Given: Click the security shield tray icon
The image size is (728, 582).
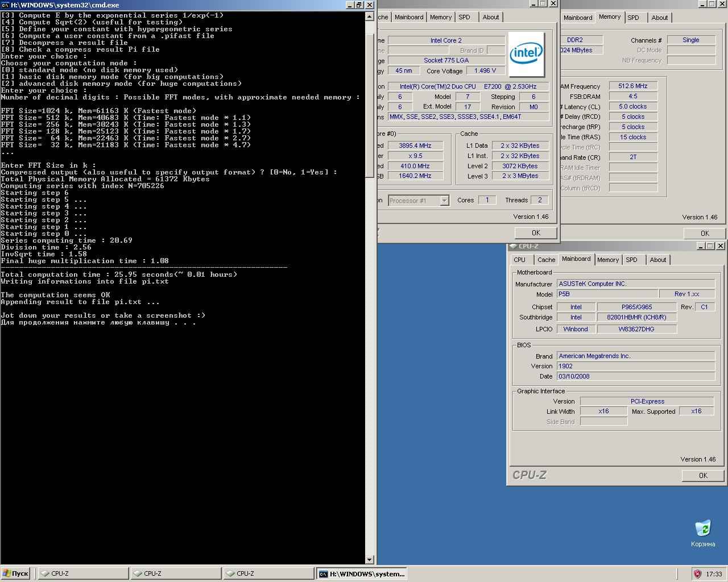Looking at the screenshot, I should pos(697,573).
